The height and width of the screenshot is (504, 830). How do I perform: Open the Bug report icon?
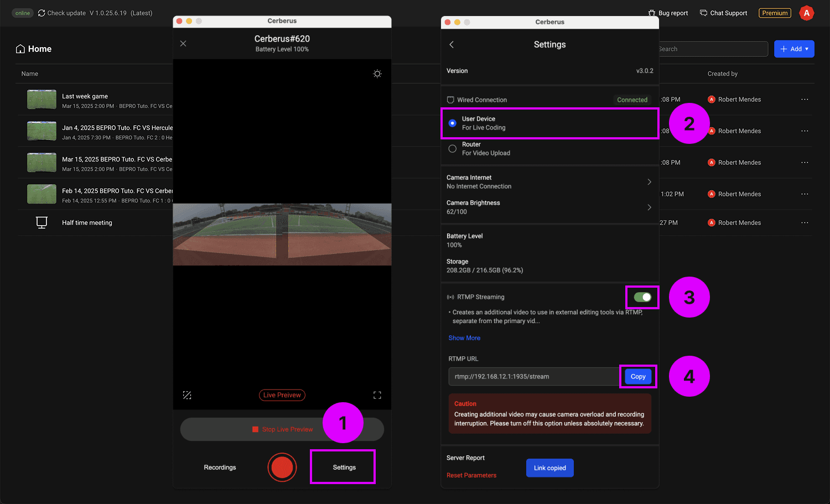[x=652, y=13]
